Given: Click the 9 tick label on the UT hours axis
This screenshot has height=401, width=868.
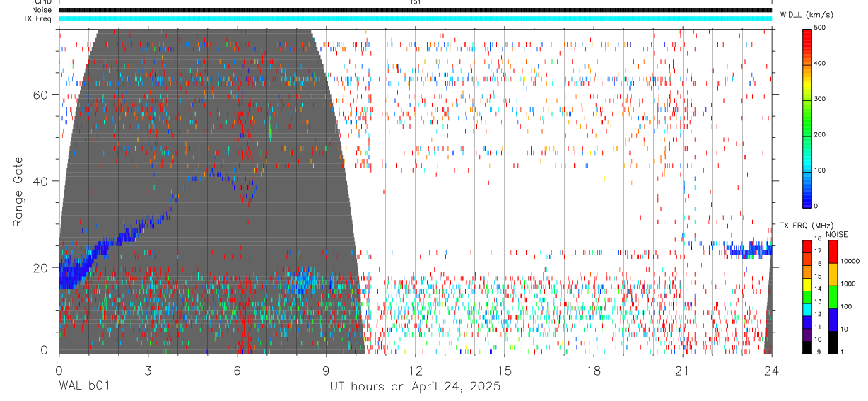Looking at the screenshot, I should tap(326, 370).
